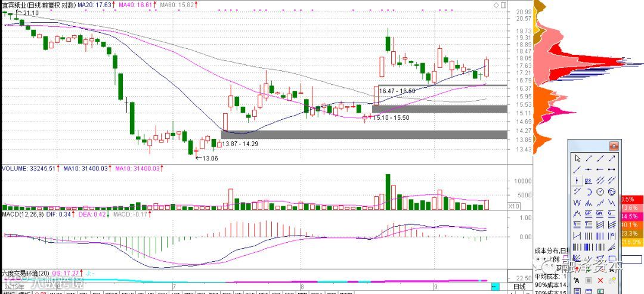
Task: Click the VOLUME: 33245.51 label
Action: pos(29,168)
